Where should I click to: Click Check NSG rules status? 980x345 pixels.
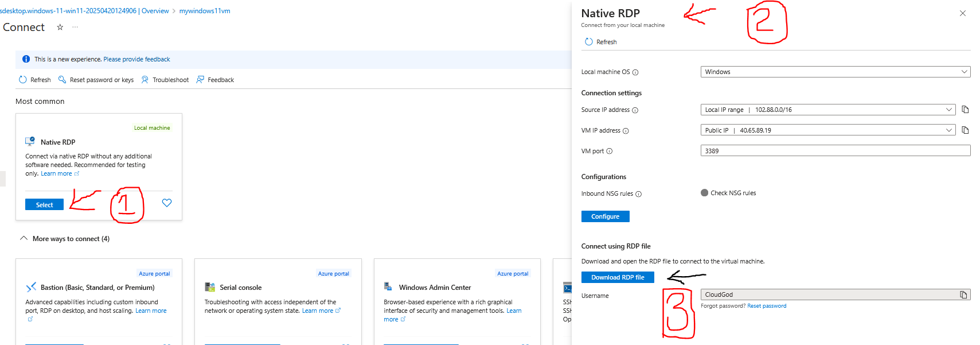coord(728,193)
